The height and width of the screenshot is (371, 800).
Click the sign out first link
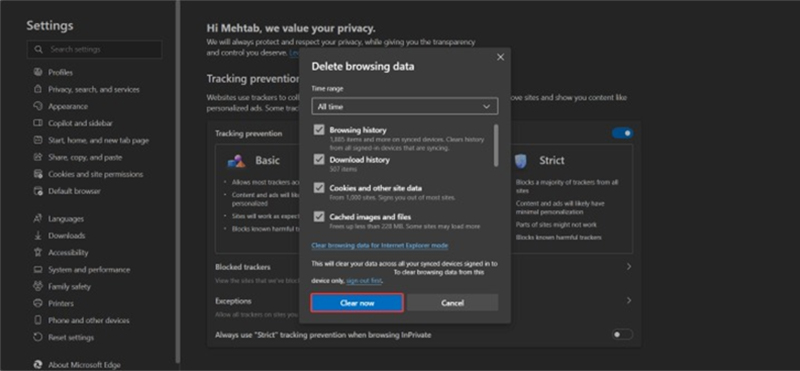364,281
